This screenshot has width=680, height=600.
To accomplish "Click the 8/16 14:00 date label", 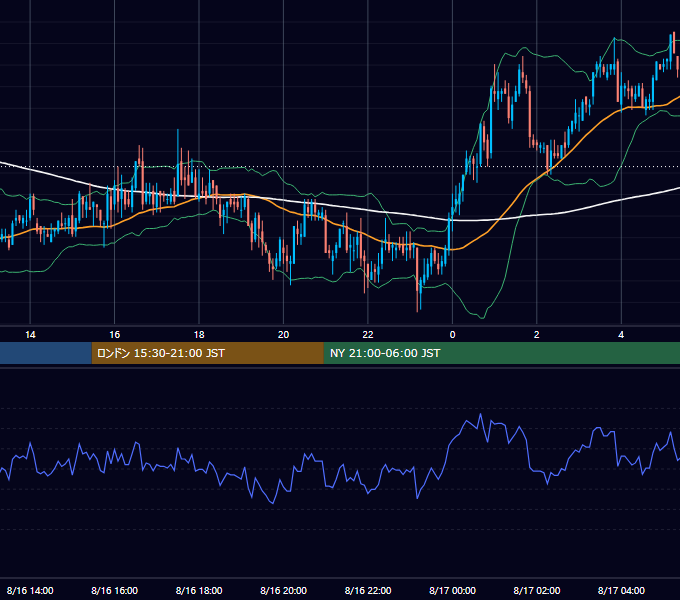I will (x=30, y=590).
